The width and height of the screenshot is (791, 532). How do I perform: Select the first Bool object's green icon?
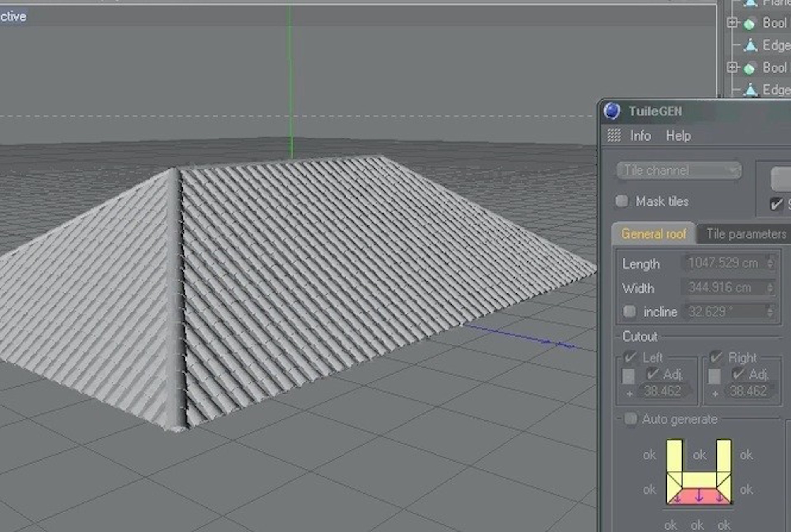pyautogui.click(x=749, y=24)
